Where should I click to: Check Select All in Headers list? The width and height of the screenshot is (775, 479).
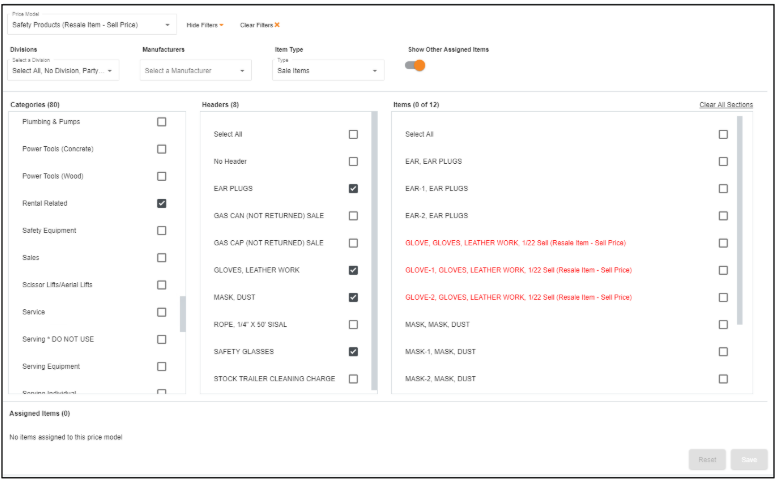click(x=353, y=134)
